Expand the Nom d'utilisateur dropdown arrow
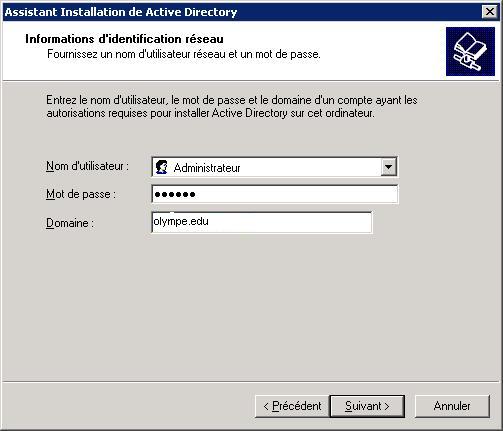 click(389, 167)
